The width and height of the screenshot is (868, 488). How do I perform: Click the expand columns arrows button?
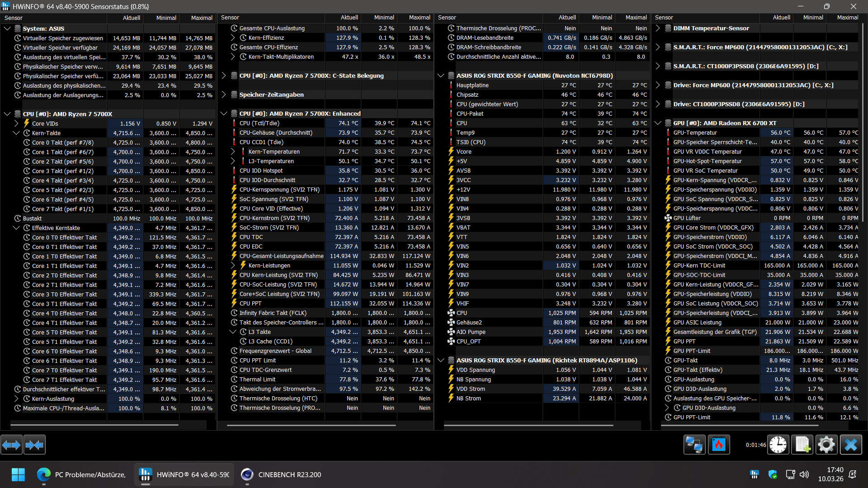tap(11, 446)
